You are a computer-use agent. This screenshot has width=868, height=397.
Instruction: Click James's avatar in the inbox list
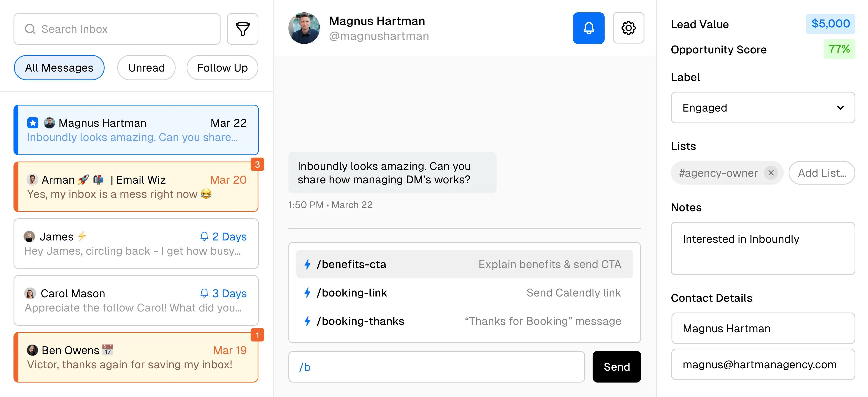[x=29, y=237]
